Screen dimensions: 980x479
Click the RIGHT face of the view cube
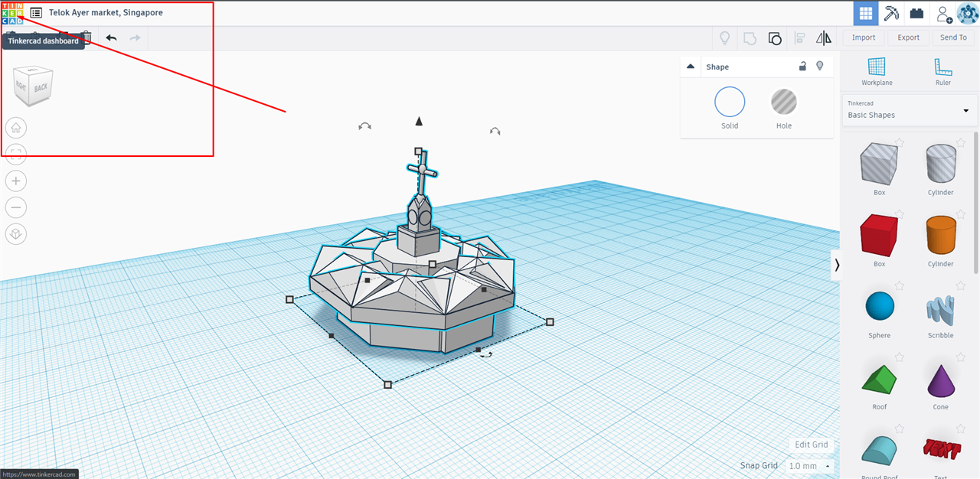[x=21, y=87]
